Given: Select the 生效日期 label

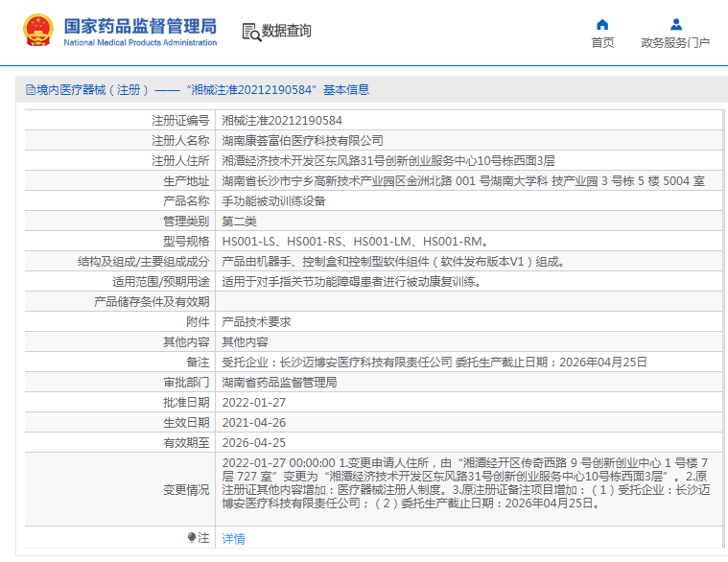Looking at the screenshot, I should (x=186, y=423).
